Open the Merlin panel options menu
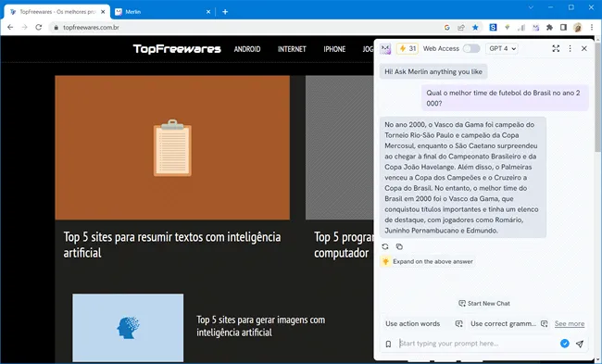Image resolution: width=602 pixels, height=364 pixels. tap(571, 48)
